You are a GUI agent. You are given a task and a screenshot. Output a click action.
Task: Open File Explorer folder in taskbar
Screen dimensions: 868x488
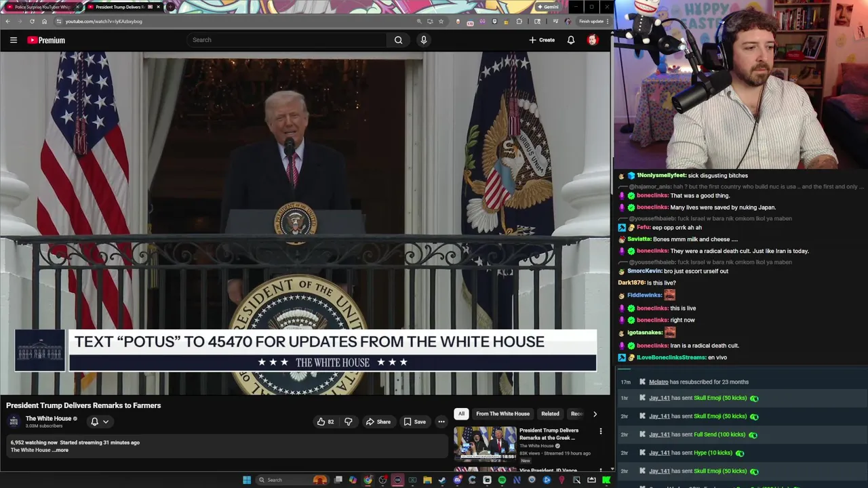tap(427, 480)
